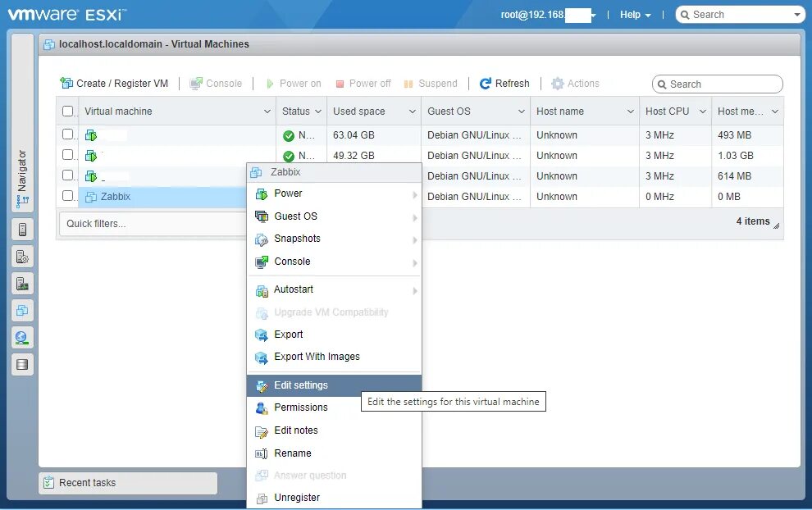The height and width of the screenshot is (510, 812).
Task: Click the VM table search field
Action: pos(717,84)
